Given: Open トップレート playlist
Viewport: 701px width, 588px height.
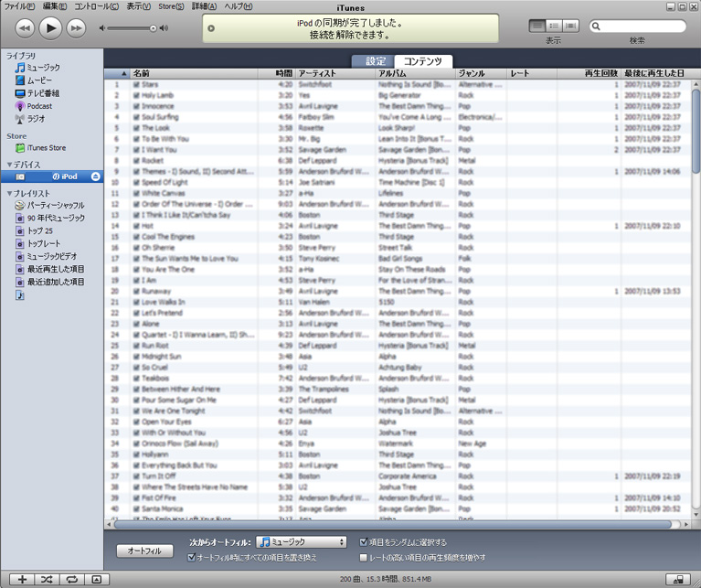Looking at the screenshot, I should (37, 243).
